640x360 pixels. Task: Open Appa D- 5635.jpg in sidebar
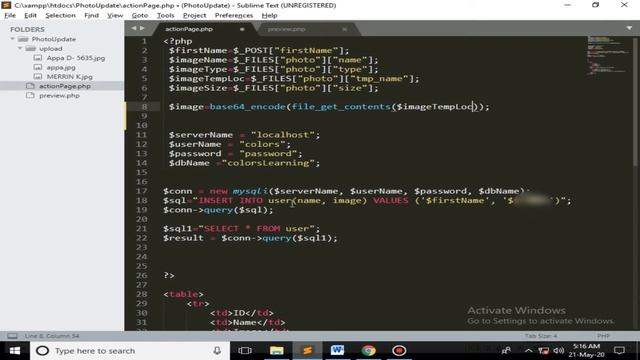click(x=76, y=58)
